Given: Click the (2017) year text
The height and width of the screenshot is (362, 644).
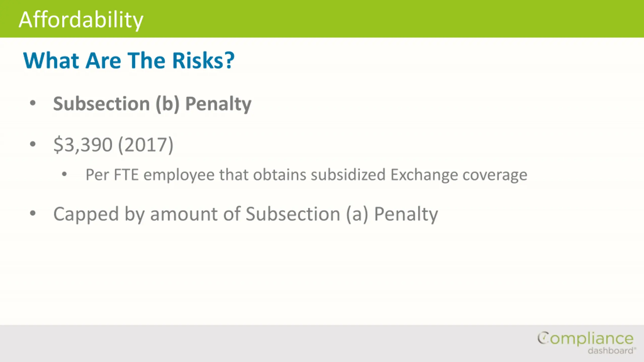Looking at the screenshot, I should (146, 145).
